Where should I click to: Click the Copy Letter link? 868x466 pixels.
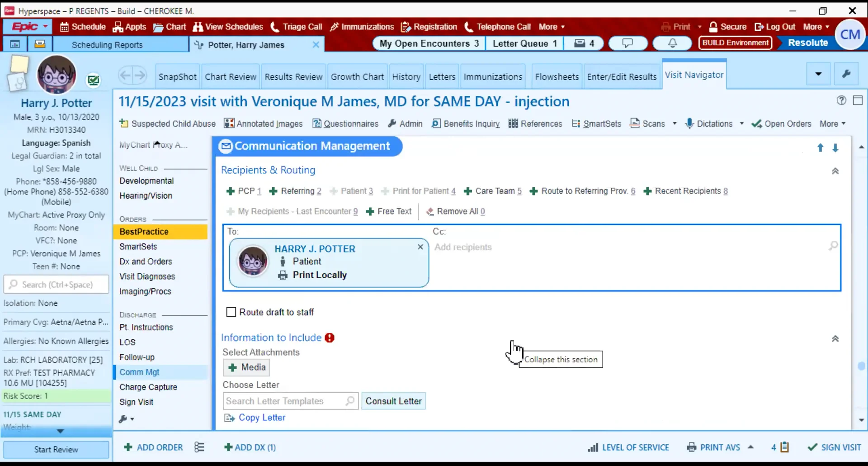click(x=262, y=417)
